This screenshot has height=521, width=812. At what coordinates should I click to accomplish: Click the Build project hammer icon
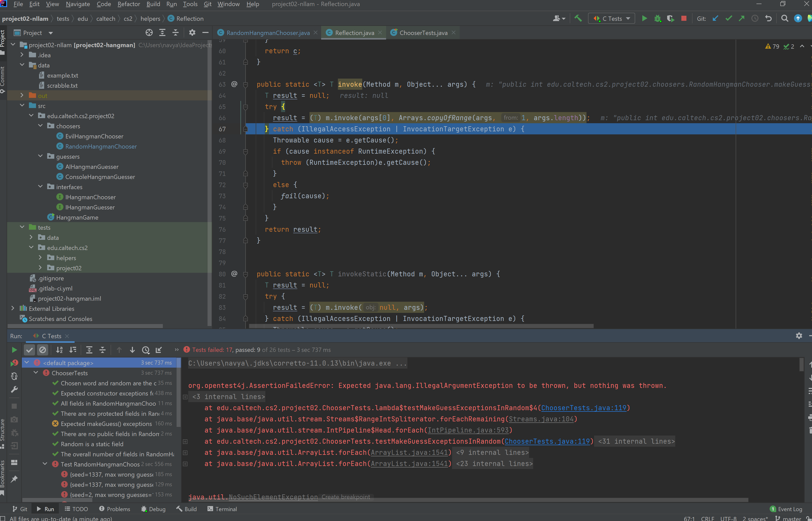pyautogui.click(x=578, y=19)
